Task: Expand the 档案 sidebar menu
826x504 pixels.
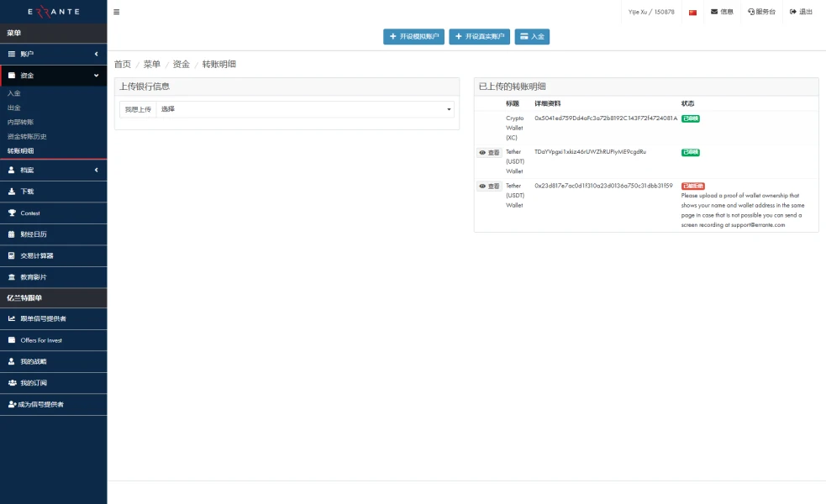Action: pos(53,170)
